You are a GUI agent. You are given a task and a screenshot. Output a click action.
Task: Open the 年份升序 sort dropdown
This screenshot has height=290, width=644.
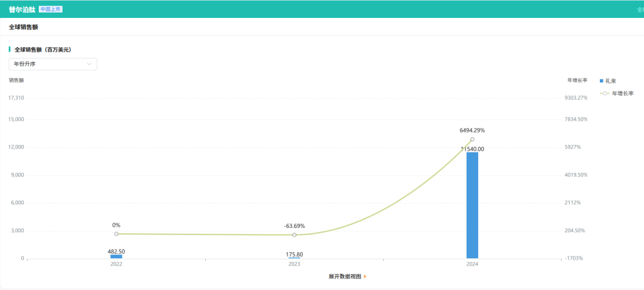(53, 64)
